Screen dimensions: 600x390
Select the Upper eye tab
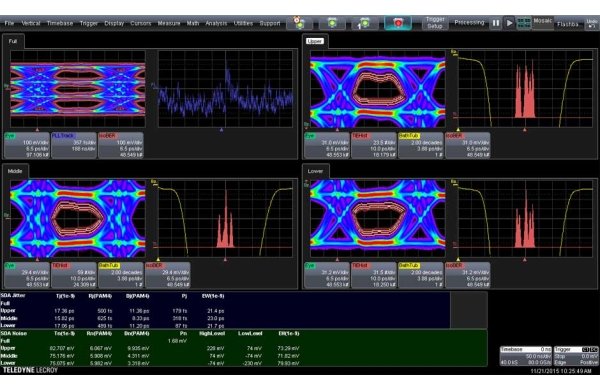(x=315, y=41)
